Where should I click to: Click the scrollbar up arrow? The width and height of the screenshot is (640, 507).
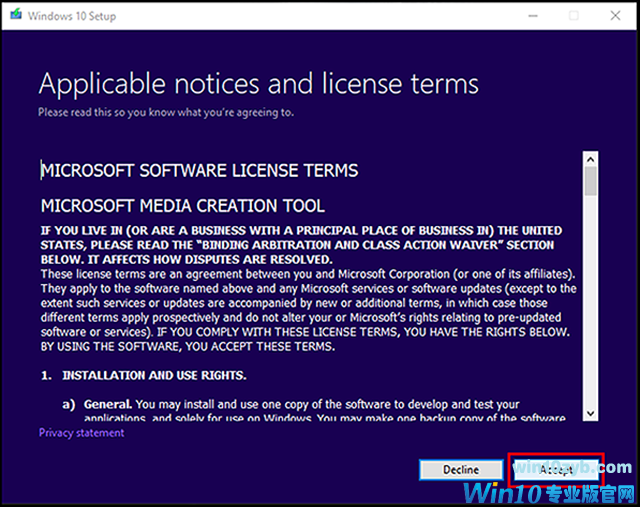click(590, 158)
